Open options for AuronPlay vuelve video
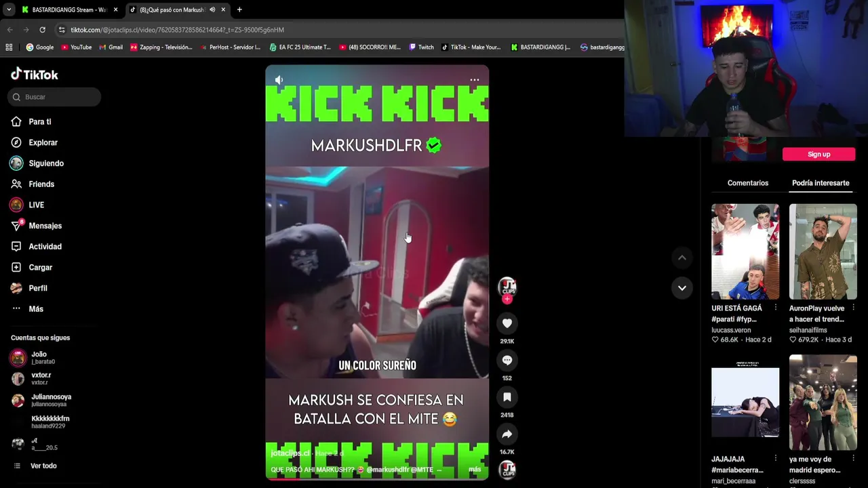This screenshot has width=868, height=488. coord(853,308)
